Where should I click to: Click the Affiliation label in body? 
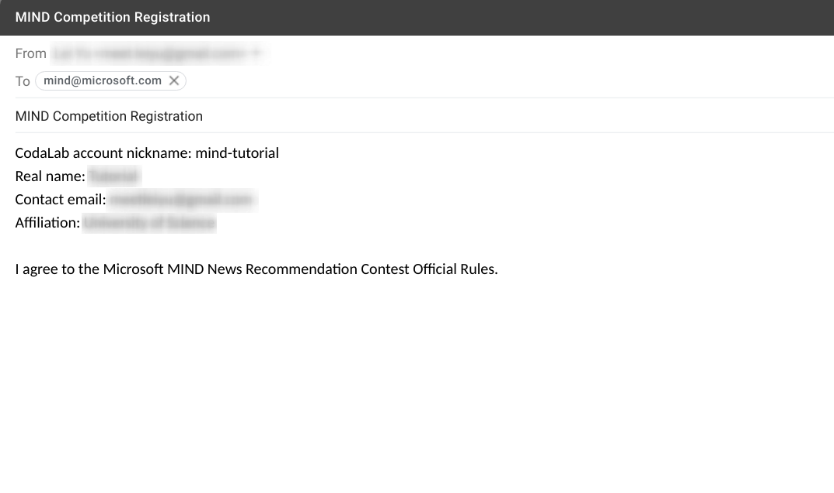(x=47, y=223)
